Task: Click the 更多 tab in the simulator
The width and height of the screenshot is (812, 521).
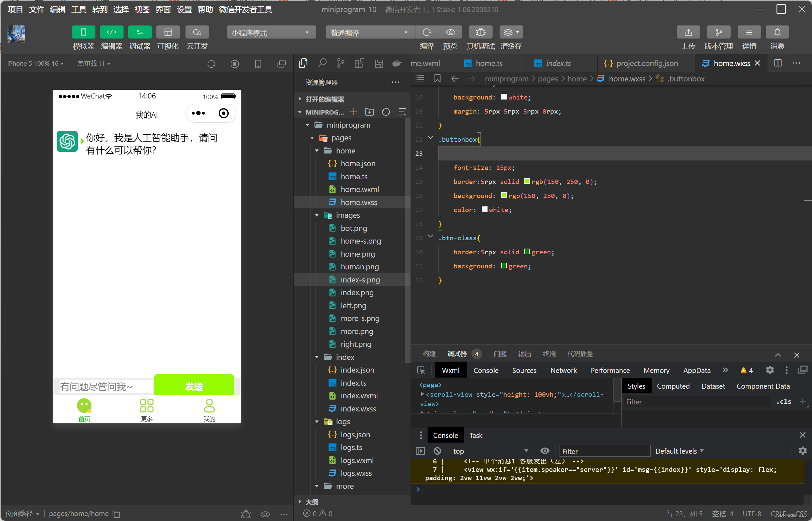Action: tap(147, 409)
